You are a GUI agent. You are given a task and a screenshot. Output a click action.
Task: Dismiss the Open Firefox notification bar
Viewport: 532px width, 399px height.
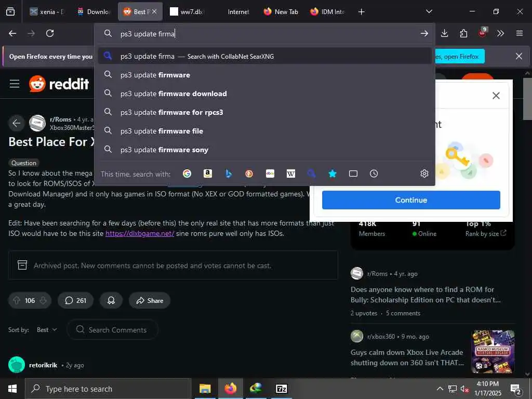pyautogui.click(x=519, y=56)
